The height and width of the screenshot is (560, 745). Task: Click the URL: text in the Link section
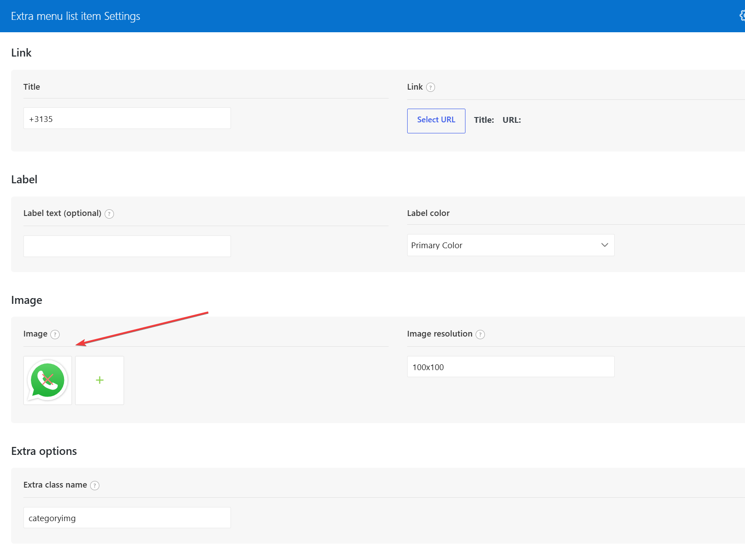(512, 120)
